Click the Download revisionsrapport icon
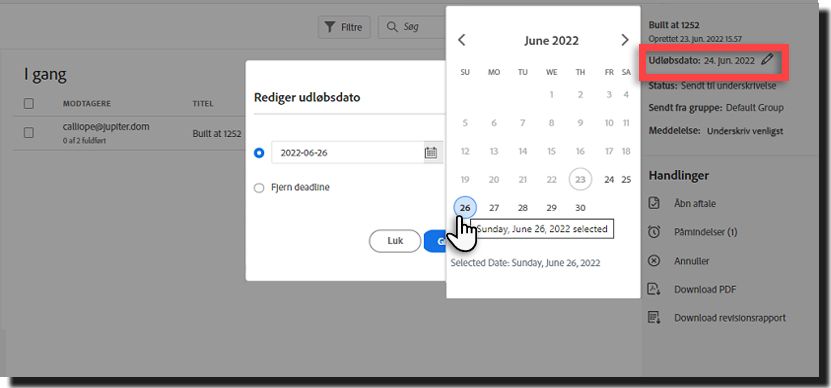831x388 pixels. coord(655,318)
